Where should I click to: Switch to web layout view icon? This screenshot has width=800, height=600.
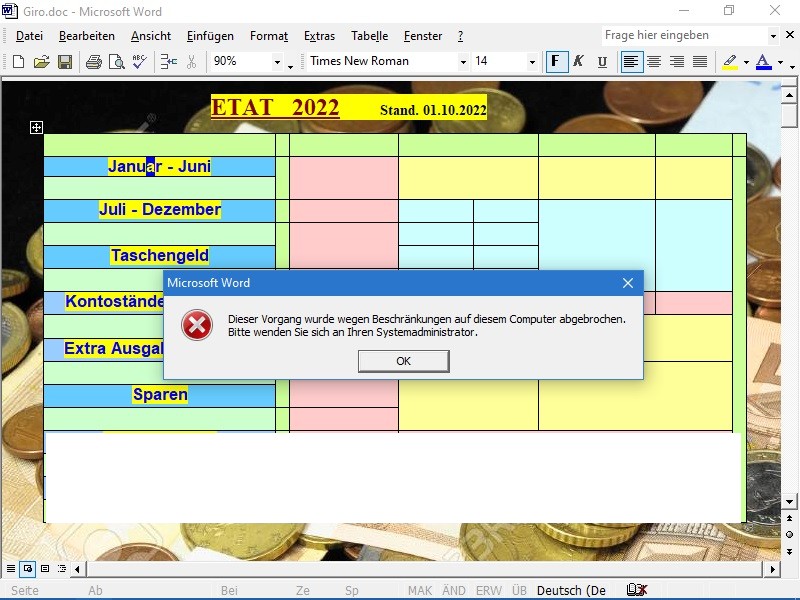[28, 568]
